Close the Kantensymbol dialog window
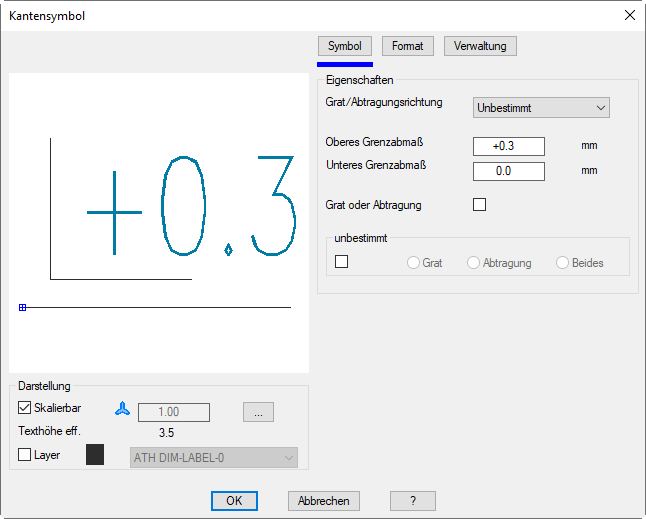646x519 pixels. [x=629, y=15]
